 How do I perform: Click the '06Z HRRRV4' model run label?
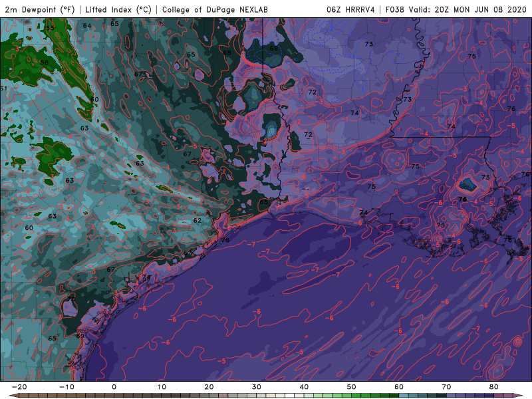tap(350, 9)
